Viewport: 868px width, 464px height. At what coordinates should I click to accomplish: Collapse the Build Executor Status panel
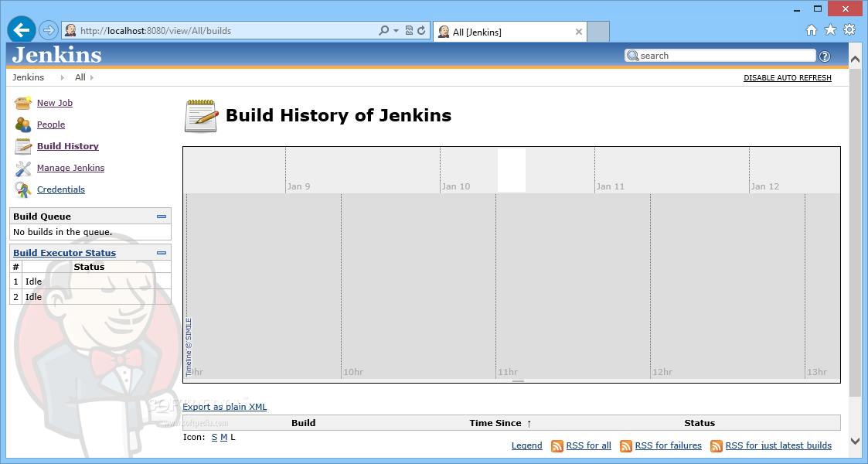point(162,253)
